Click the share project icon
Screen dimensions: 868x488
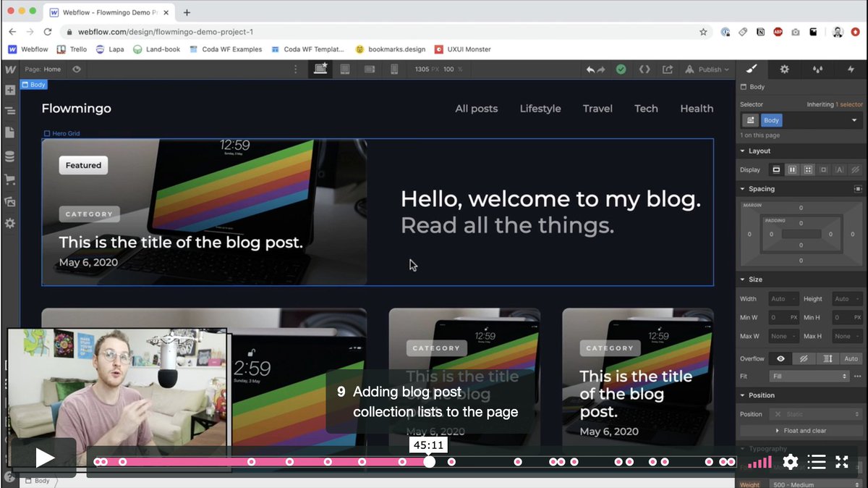[x=668, y=70]
